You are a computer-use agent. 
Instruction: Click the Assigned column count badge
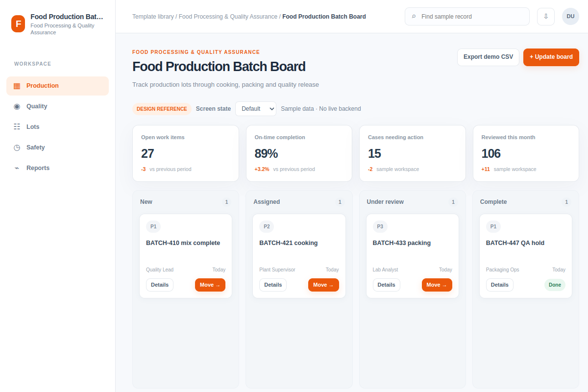[x=340, y=202]
